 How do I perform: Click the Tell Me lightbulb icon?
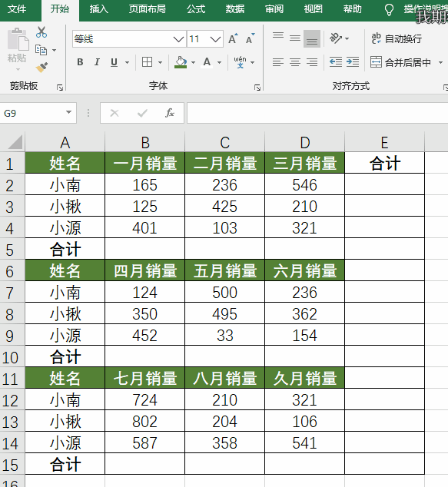click(x=390, y=9)
